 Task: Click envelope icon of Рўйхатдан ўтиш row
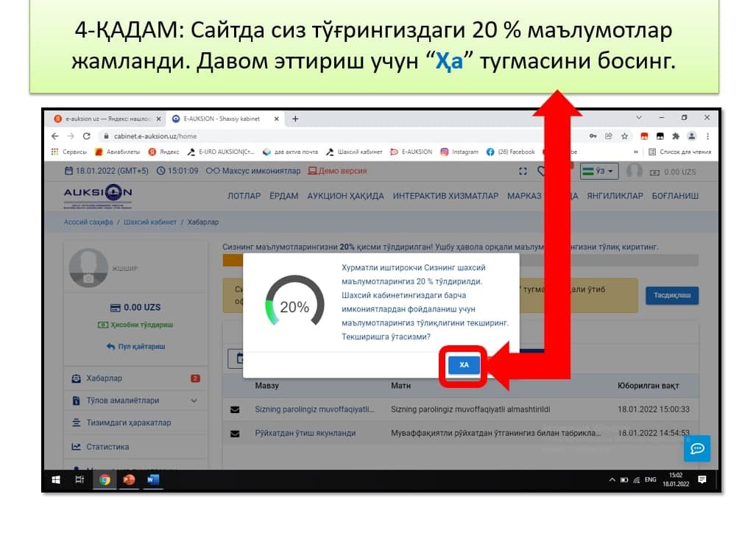(x=235, y=434)
